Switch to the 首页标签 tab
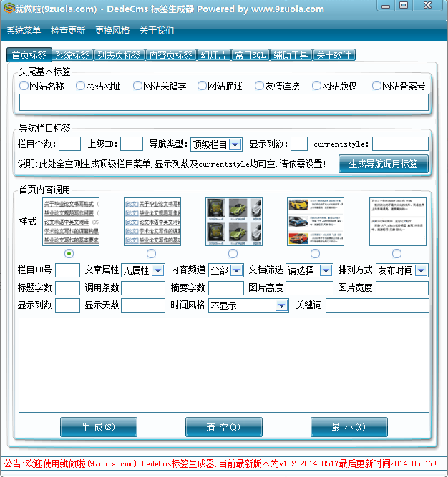 pyautogui.click(x=29, y=55)
